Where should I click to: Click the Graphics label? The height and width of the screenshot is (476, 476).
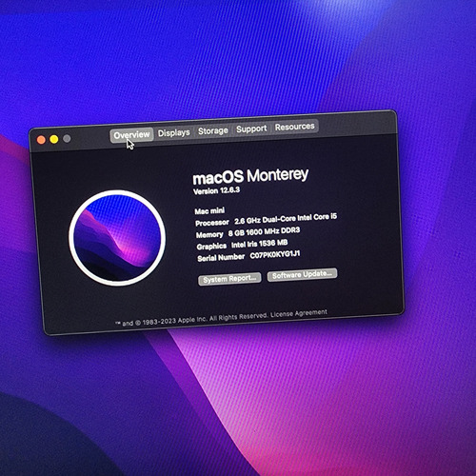[x=211, y=247]
